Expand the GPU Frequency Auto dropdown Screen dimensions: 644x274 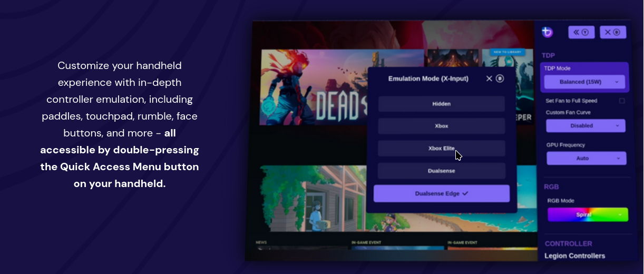[587, 158]
